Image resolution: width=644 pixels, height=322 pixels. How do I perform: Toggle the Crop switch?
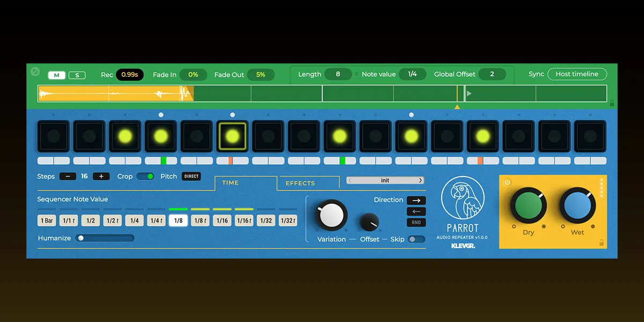[144, 176]
